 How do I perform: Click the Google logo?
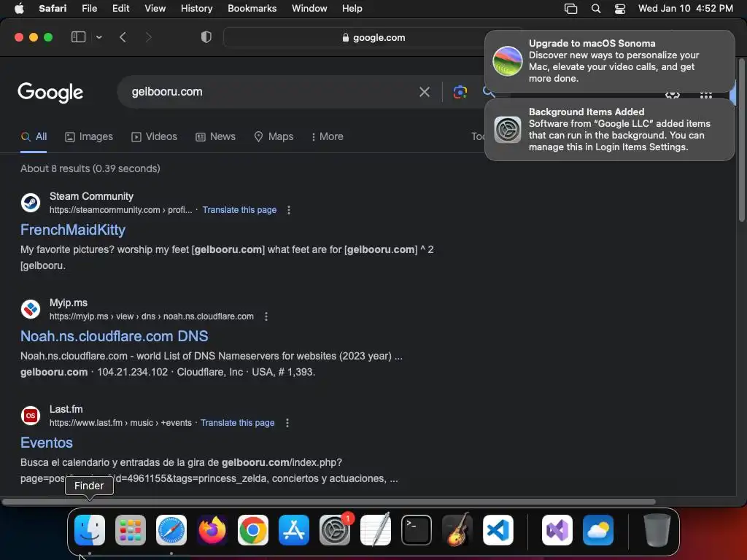tap(50, 93)
